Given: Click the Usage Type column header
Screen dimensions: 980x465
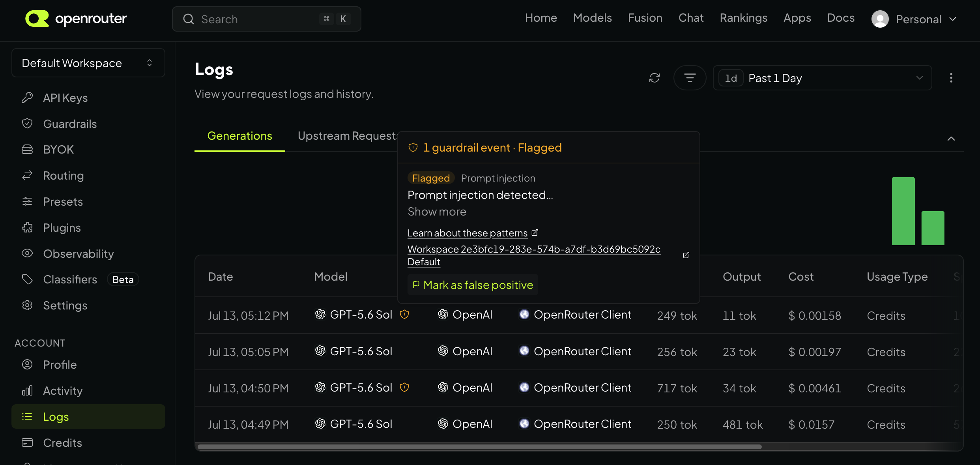Looking at the screenshot, I should click(x=897, y=277).
